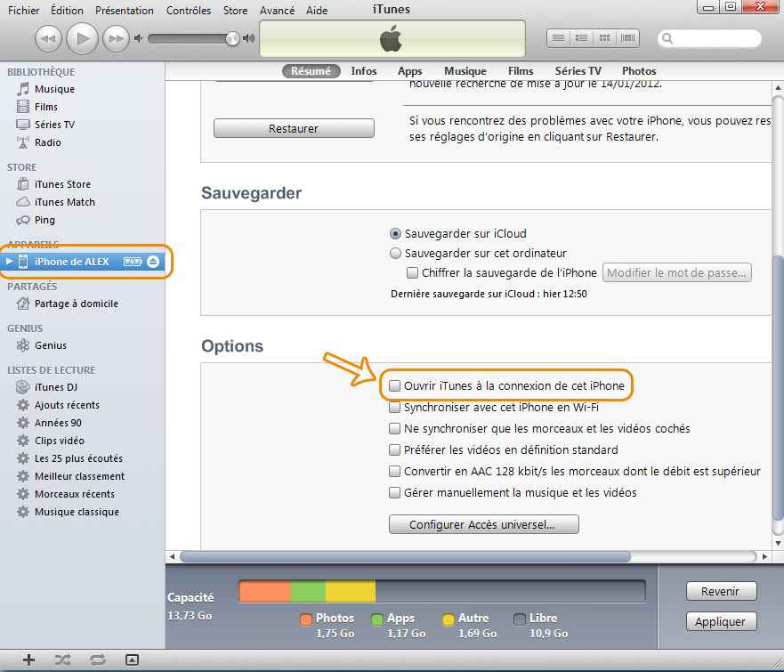This screenshot has width=784, height=672.
Task: Toggle shuffle icon at bottom
Action: pos(63,660)
